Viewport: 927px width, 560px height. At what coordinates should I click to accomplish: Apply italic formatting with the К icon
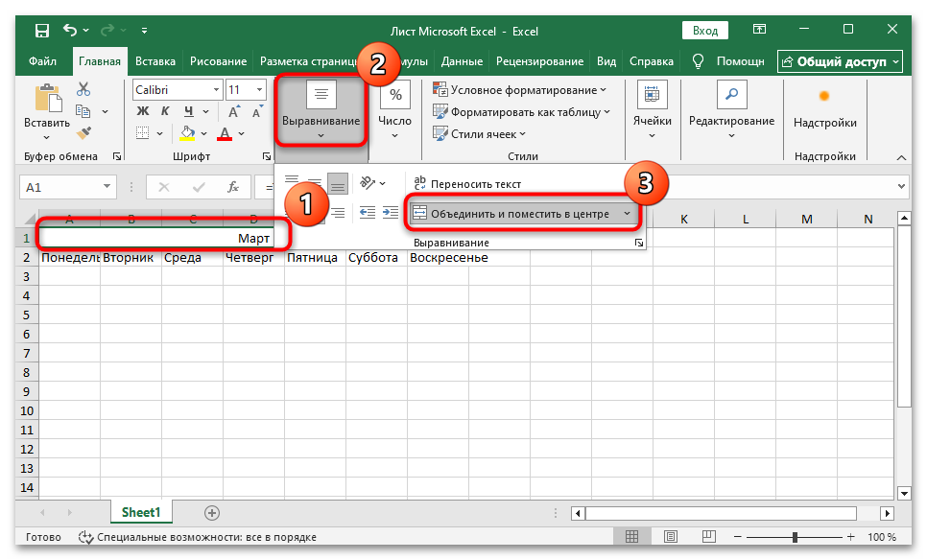165,110
